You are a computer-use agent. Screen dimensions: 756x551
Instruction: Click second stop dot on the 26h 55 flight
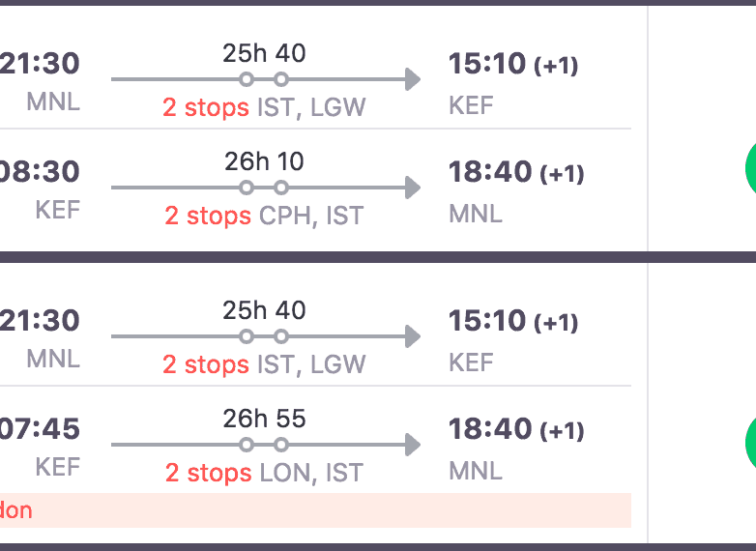tap(281, 445)
